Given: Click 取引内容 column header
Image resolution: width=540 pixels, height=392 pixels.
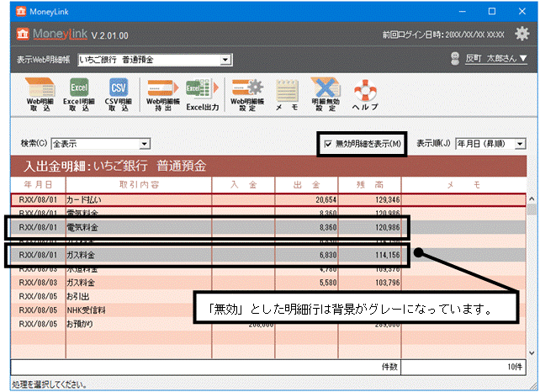Looking at the screenshot, I should 139,185.
